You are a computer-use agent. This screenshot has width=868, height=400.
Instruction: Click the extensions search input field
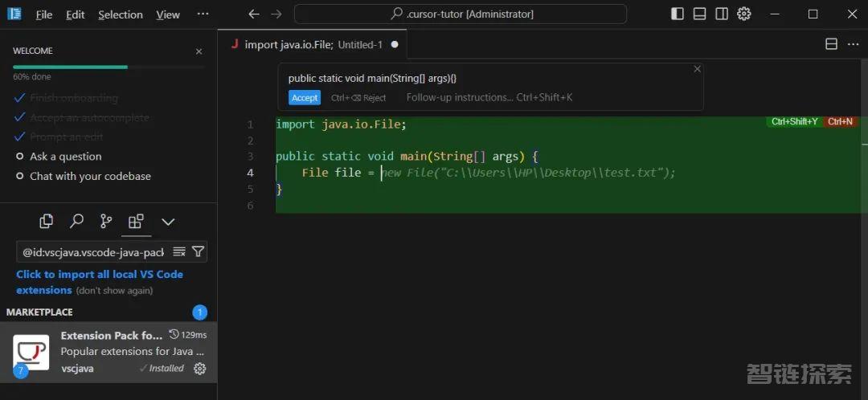point(92,252)
